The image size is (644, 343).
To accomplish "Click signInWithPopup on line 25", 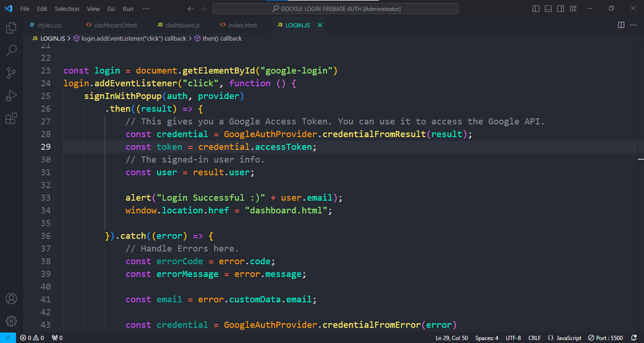I will (x=123, y=96).
